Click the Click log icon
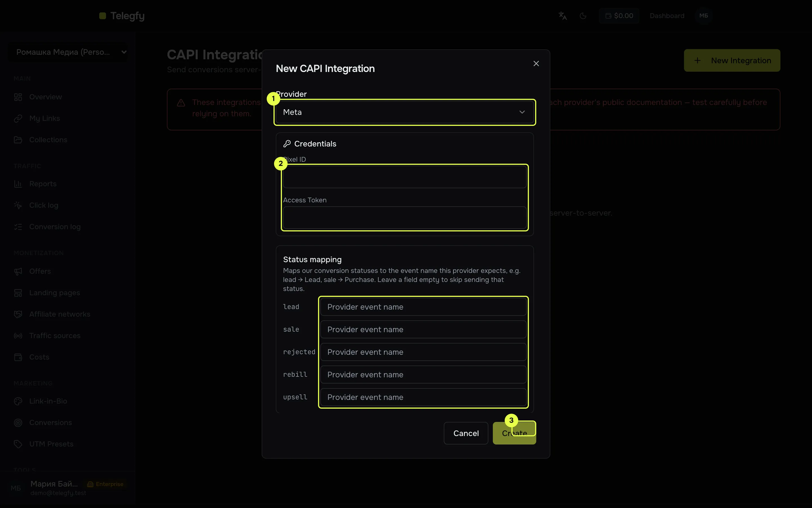 tap(18, 205)
